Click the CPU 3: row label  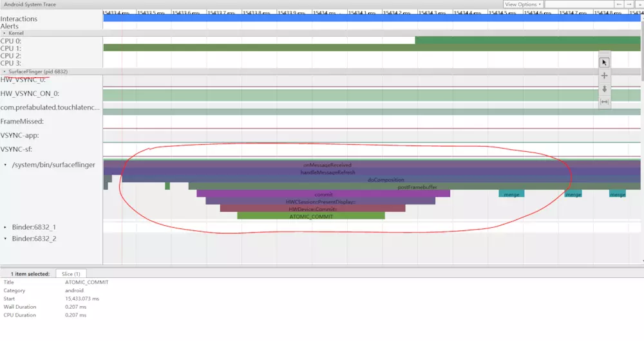(x=11, y=63)
